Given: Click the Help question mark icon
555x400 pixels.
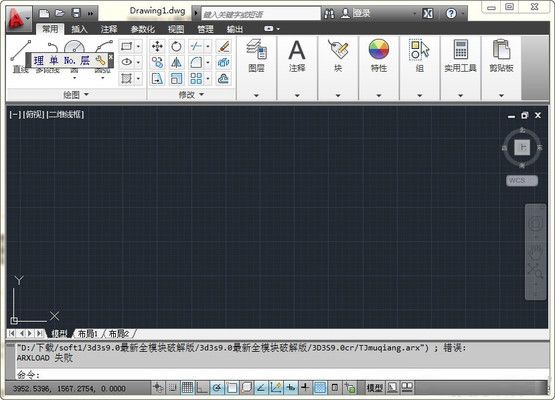Looking at the screenshot, I should [451, 14].
